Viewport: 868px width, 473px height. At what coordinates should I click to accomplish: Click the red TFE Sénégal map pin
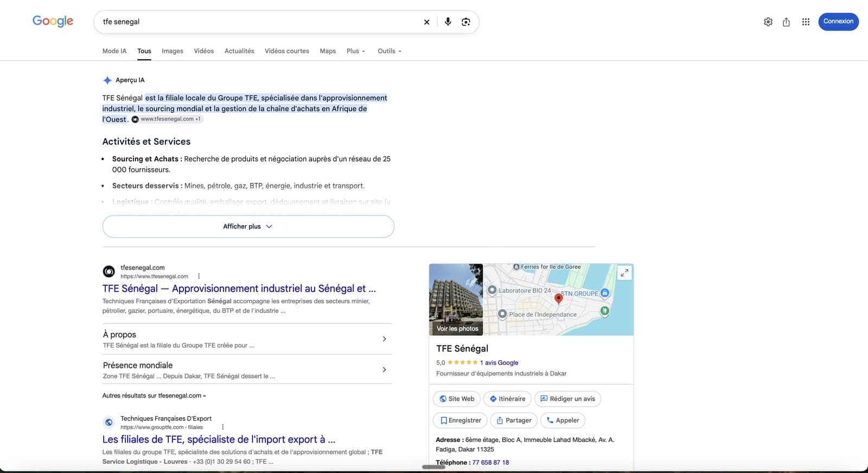558,298
